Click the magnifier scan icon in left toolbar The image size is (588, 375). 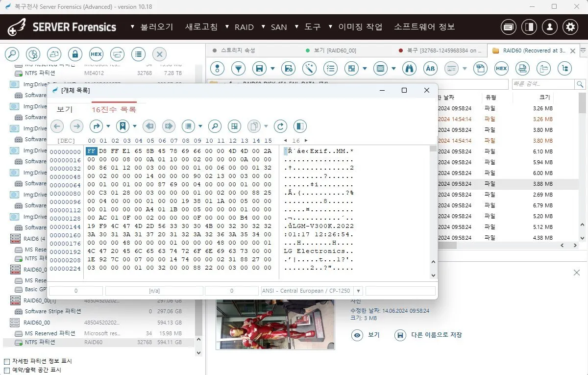[x=11, y=54]
